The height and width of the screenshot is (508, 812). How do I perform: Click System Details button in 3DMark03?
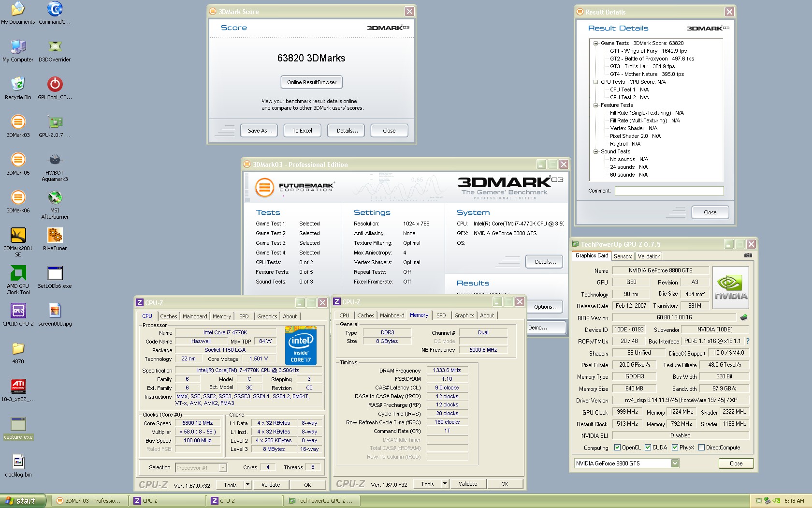pyautogui.click(x=545, y=262)
